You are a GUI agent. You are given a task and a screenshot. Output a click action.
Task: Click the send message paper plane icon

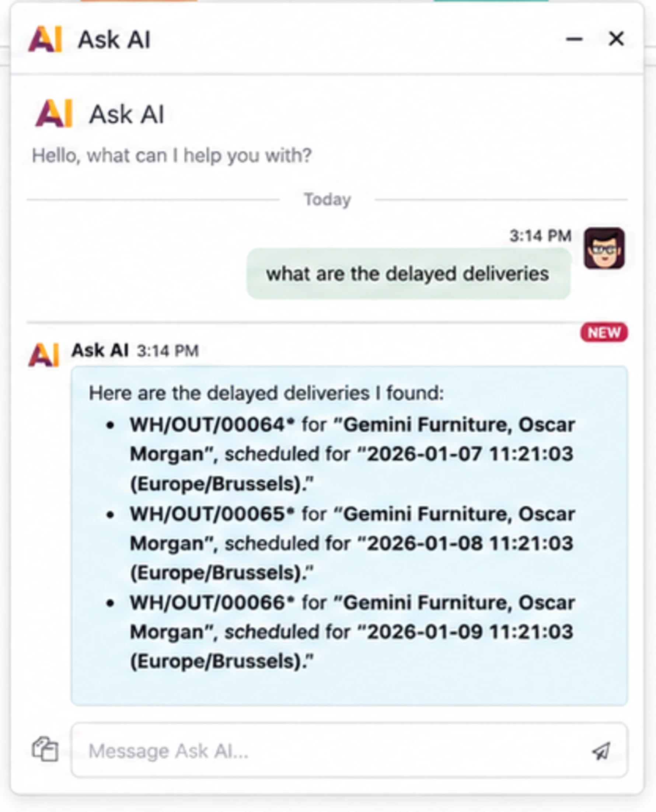[601, 750]
